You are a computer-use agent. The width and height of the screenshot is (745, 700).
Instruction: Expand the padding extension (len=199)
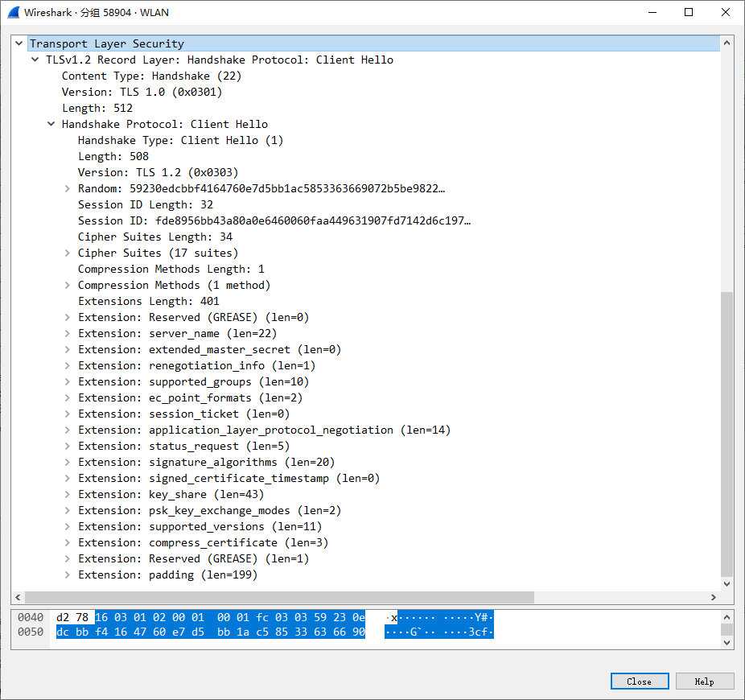tap(68, 574)
